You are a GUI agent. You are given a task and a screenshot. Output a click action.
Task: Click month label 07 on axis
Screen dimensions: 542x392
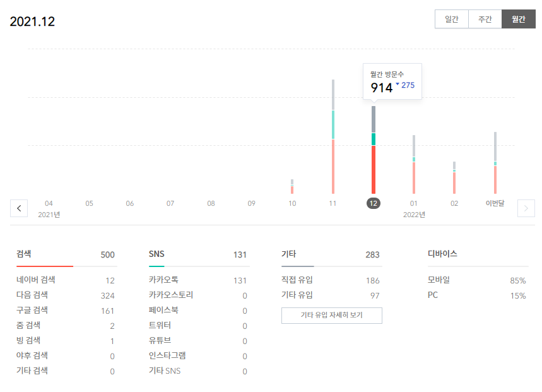pos(170,203)
